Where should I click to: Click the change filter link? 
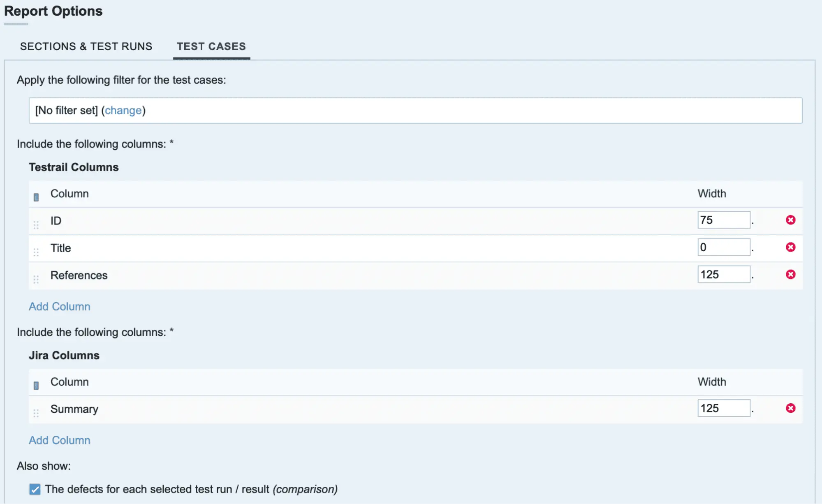123,110
